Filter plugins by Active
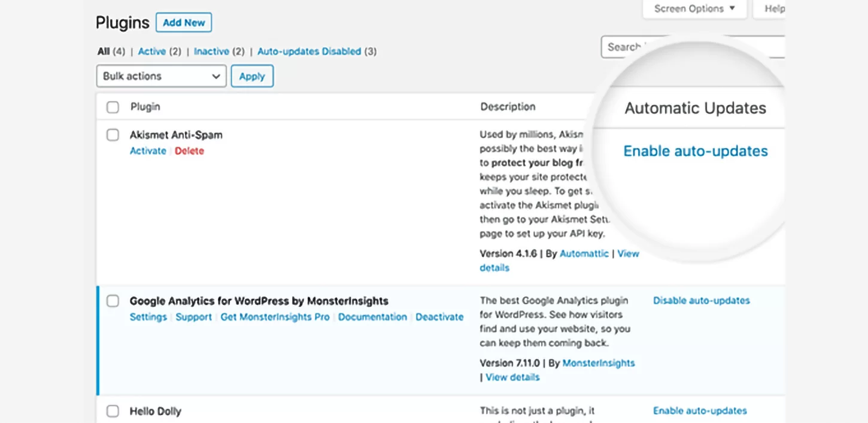Viewport: 868px width, 423px height. 152,52
